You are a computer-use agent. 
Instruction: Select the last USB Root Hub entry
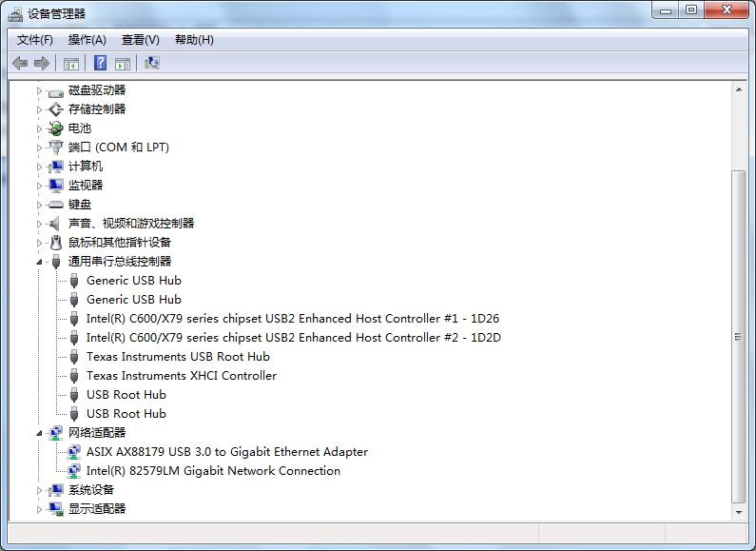126,414
